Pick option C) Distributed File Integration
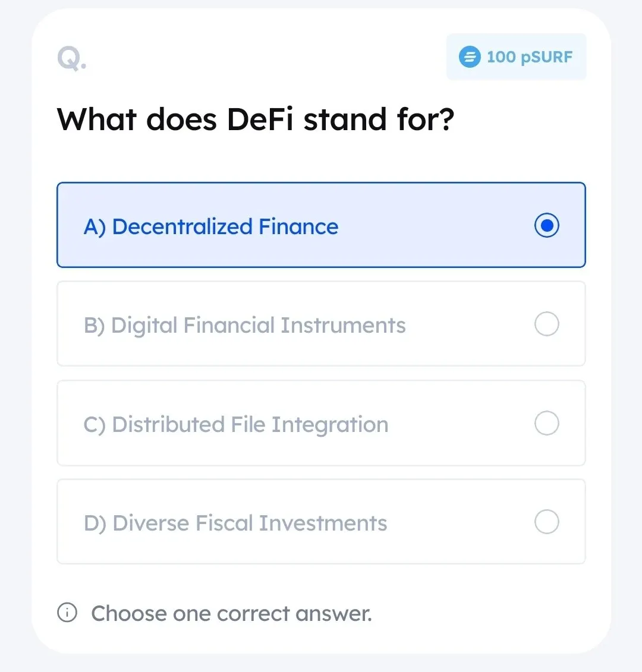 click(321, 423)
